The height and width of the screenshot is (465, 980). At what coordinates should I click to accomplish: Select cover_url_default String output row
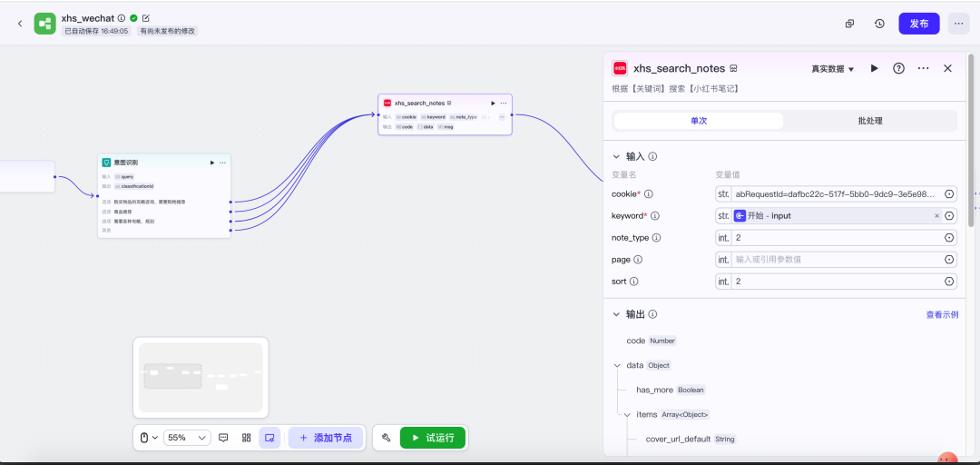691,440
